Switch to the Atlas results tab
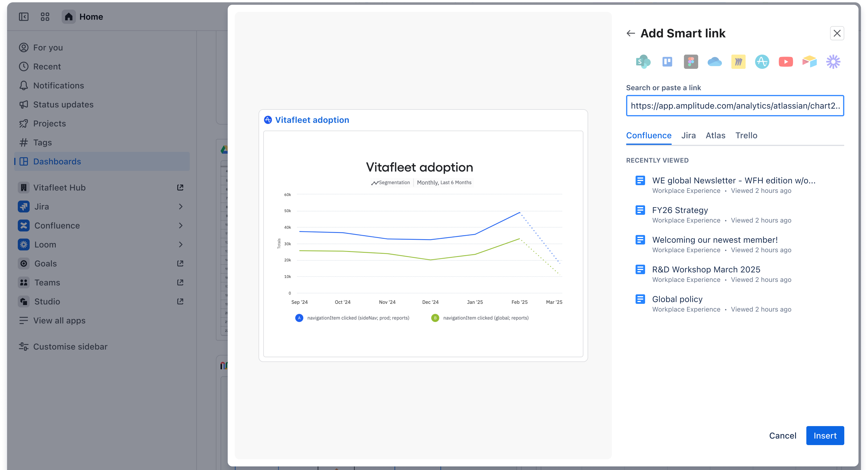This screenshot has height=470, width=868. tap(715, 135)
